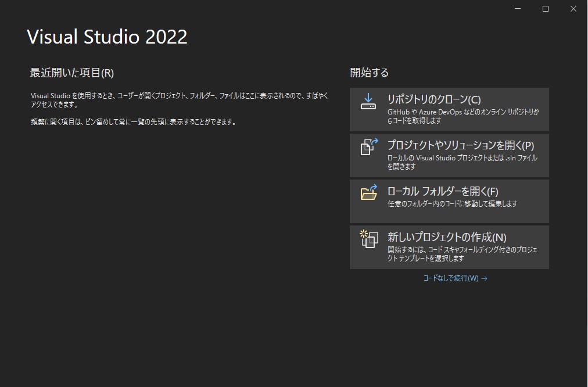Click the Visual Studio 2022 title

coord(107,37)
